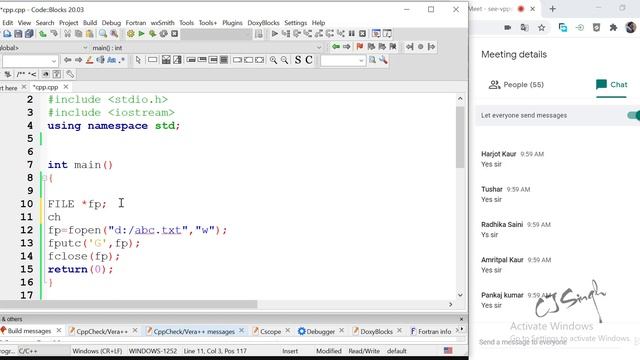Switch to the DoxyBlocks log tab
The image size is (640, 360).
coord(376,331)
